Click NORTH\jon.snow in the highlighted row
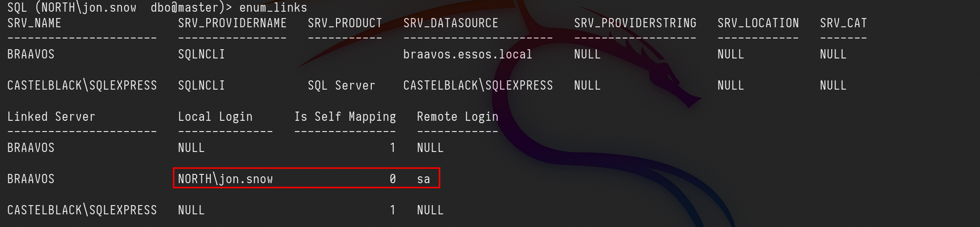The height and width of the screenshot is (227, 980). [x=225, y=179]
